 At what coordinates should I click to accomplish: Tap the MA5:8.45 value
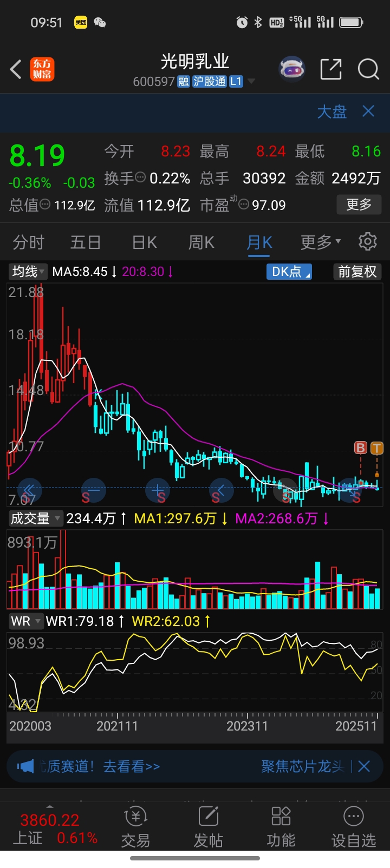click(x=84, y=271)
